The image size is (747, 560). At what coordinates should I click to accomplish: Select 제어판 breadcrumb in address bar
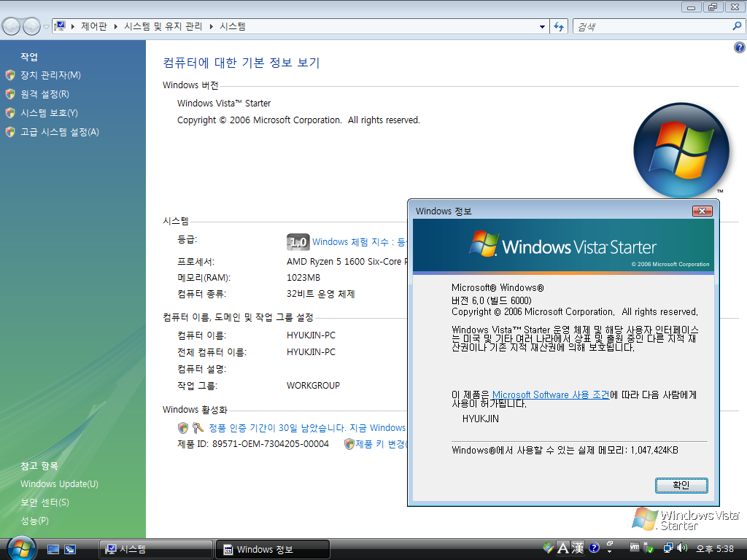point(94,27)
